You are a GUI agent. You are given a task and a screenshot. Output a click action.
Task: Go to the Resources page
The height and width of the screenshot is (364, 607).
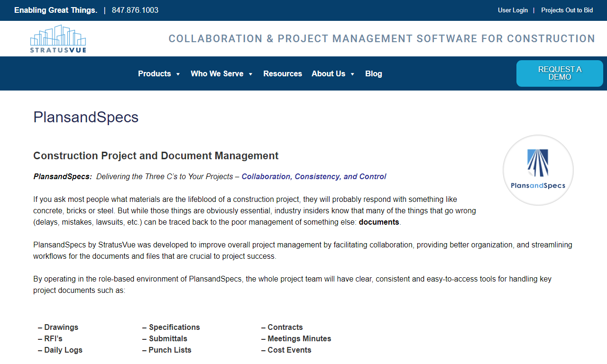pos(283,73)
